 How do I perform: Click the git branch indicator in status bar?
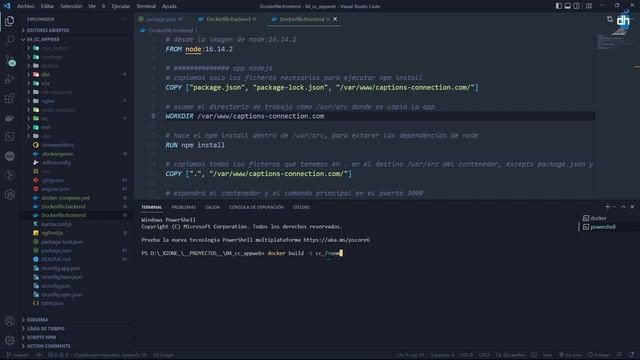click(18, 355)
